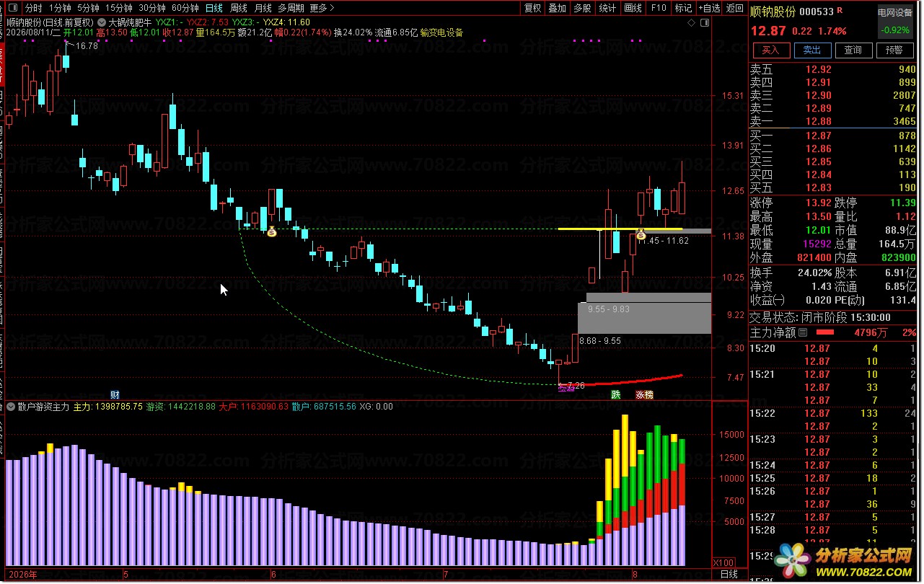Click the 外盘 value 821400
924x584 pixels.
[x=814, y=257]
